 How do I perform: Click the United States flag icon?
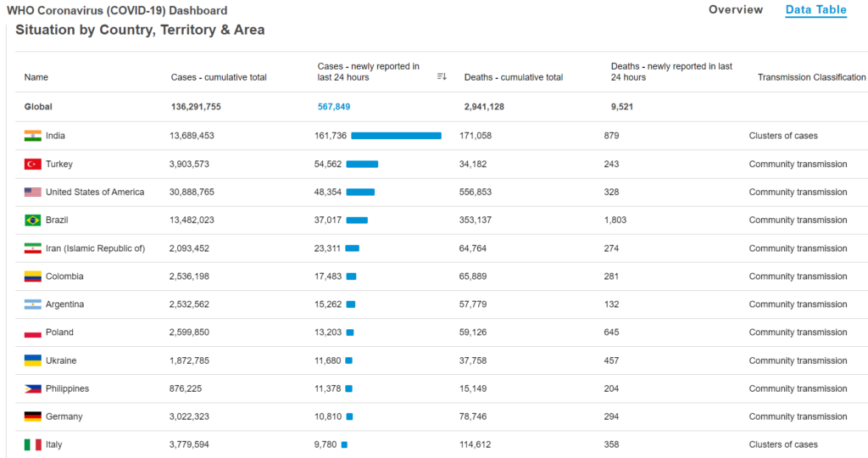(x=33, y=193)
